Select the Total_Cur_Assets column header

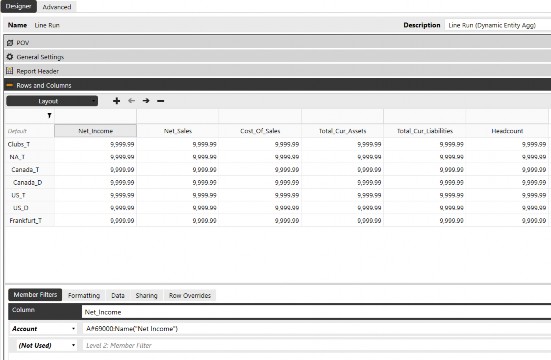[343, 131]
